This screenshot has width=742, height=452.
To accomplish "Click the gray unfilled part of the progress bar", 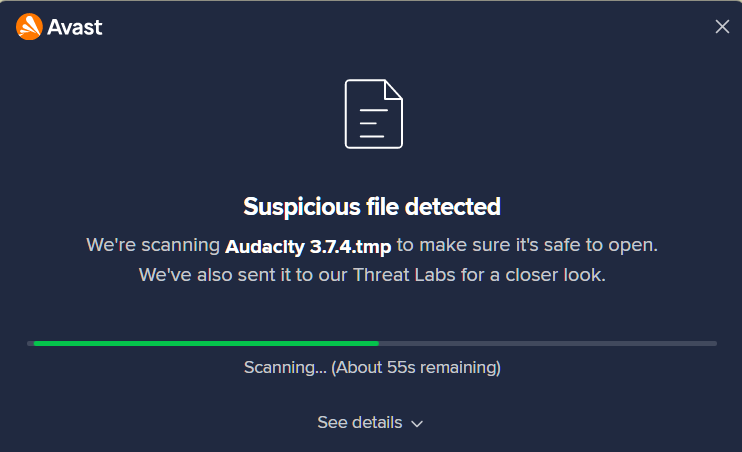I will [x=547, y=343].
